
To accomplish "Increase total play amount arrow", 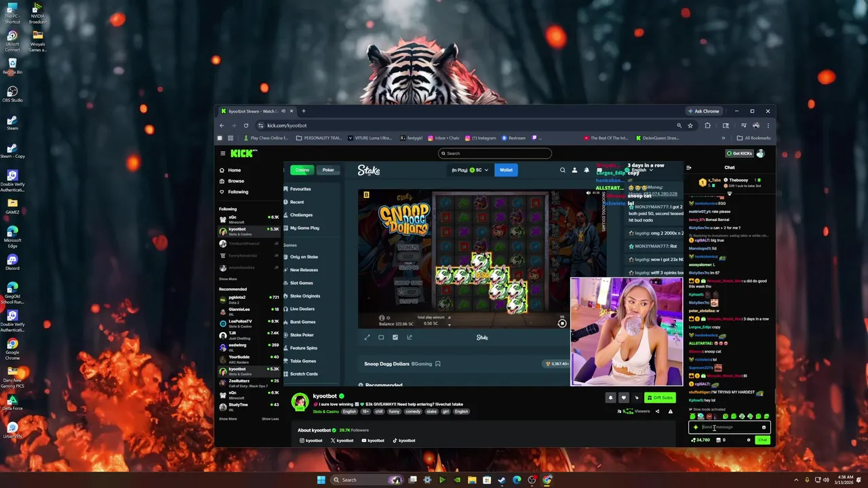I will point(449,317).
